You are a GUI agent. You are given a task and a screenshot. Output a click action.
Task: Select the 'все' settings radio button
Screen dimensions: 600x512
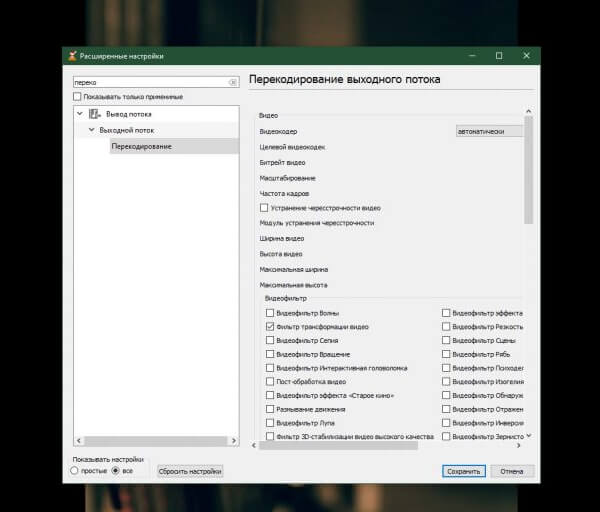pos(115,470)
